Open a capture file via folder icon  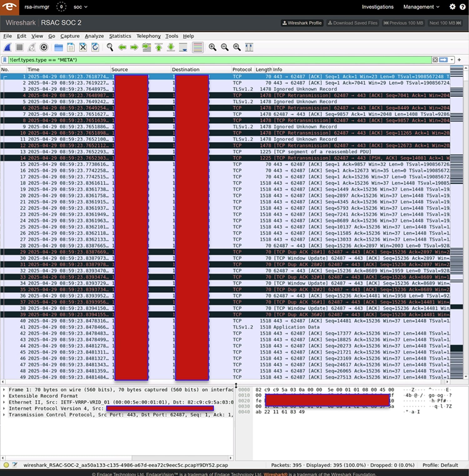tap(58, 47)
